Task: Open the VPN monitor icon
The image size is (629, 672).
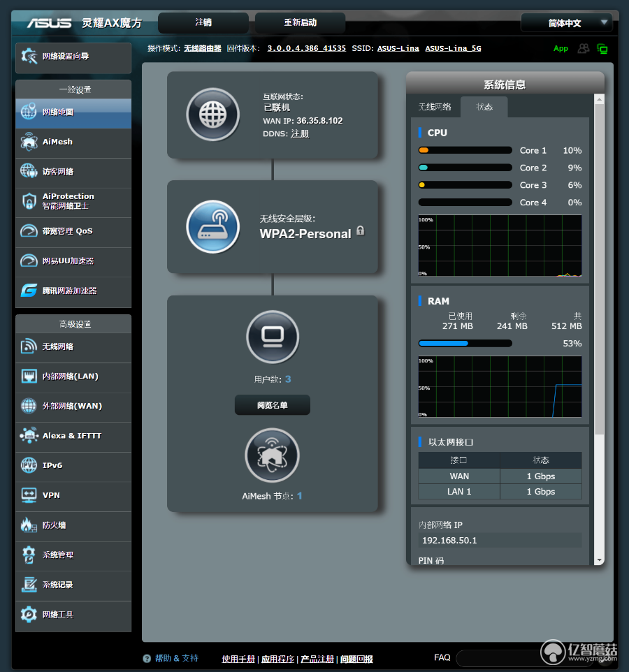Action: 29,495
